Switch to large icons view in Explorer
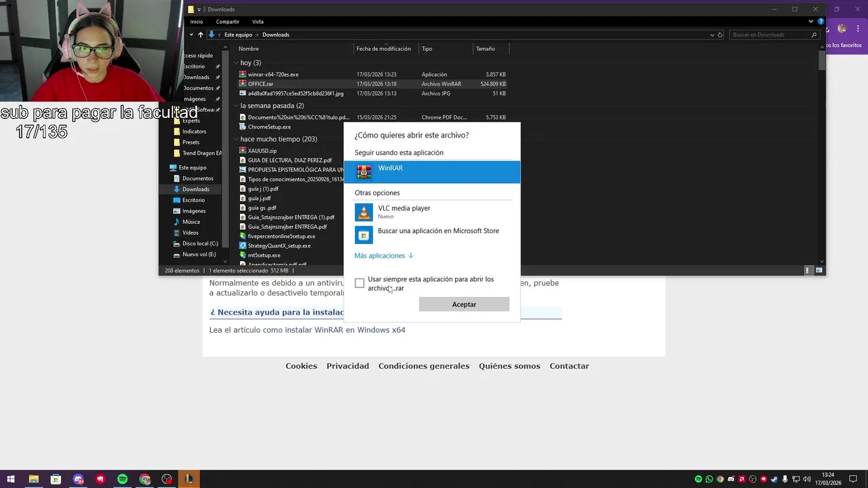Screen dimensions: 868x488 [819, 270]
